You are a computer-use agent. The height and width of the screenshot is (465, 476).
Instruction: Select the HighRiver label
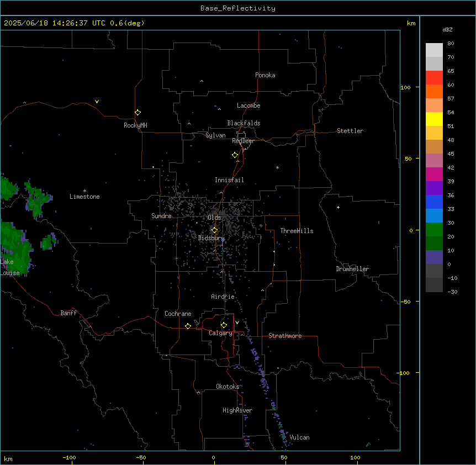pos(237,410)
